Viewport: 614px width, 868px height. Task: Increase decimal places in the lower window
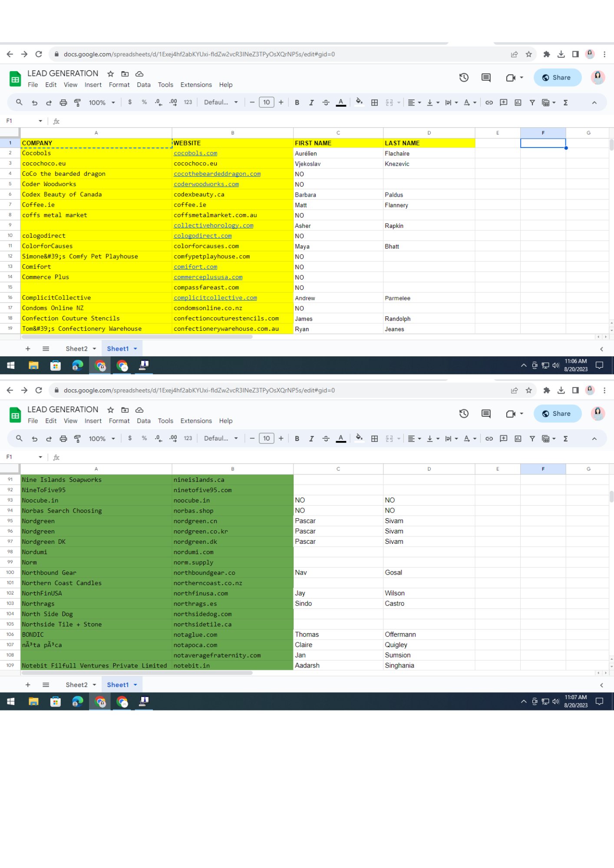point(173,438)
